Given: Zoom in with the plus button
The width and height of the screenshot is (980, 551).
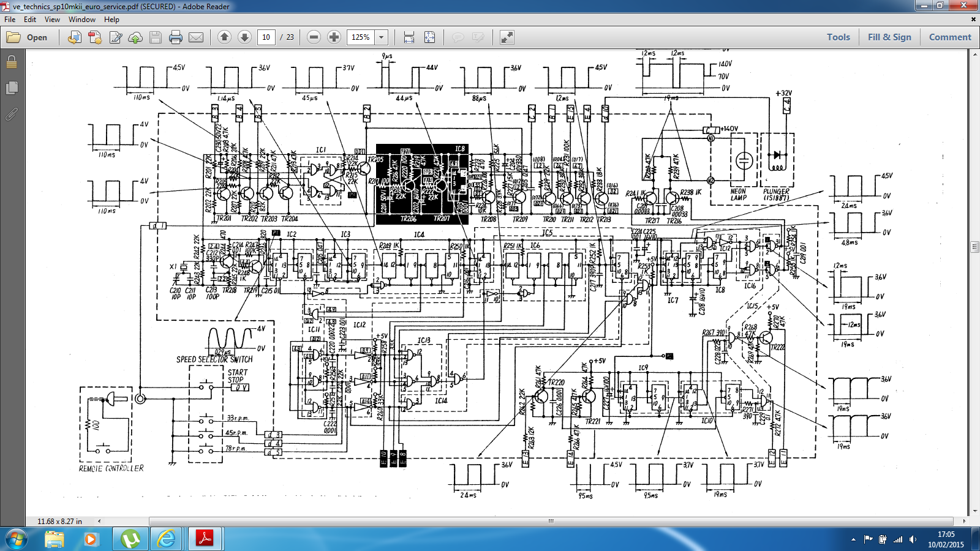Looking at the screenshot, I should pos(334,37).
